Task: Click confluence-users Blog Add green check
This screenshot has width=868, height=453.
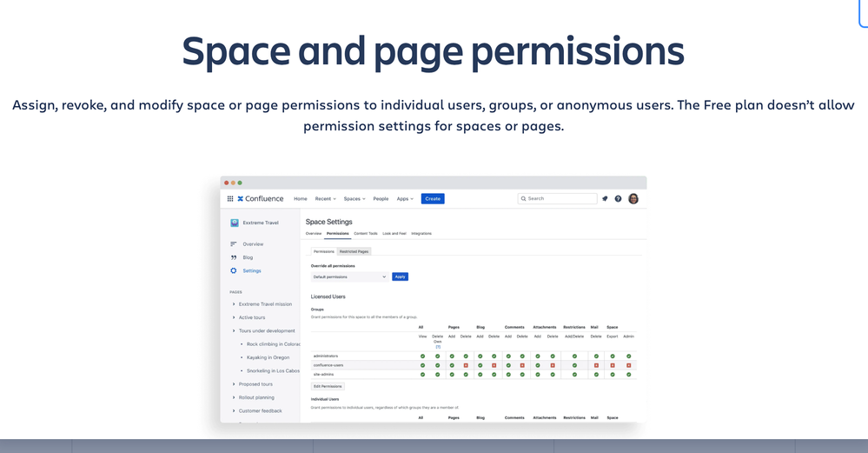Action: [x=480, y=365]
